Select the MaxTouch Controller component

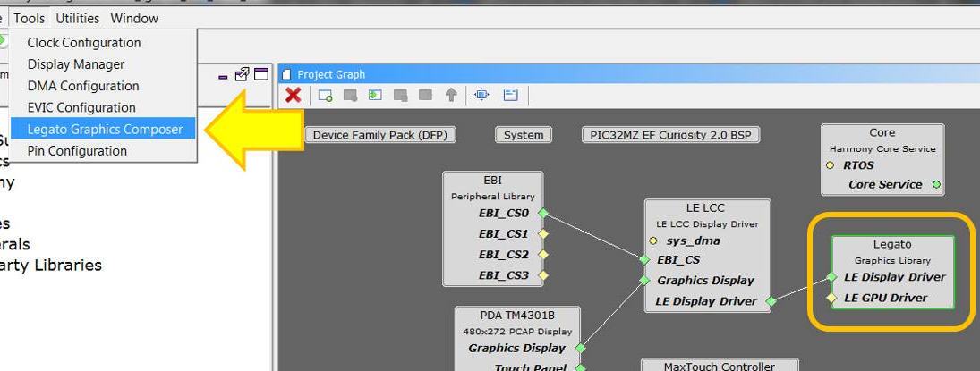coord(720,365)
